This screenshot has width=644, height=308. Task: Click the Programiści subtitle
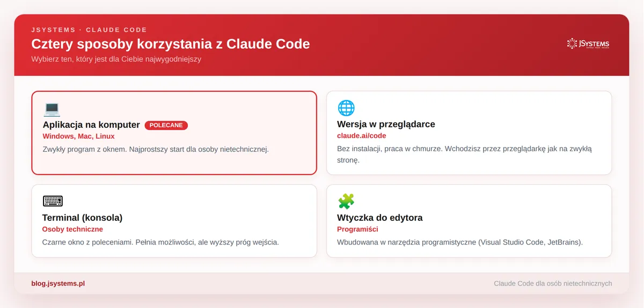[357, 229]
